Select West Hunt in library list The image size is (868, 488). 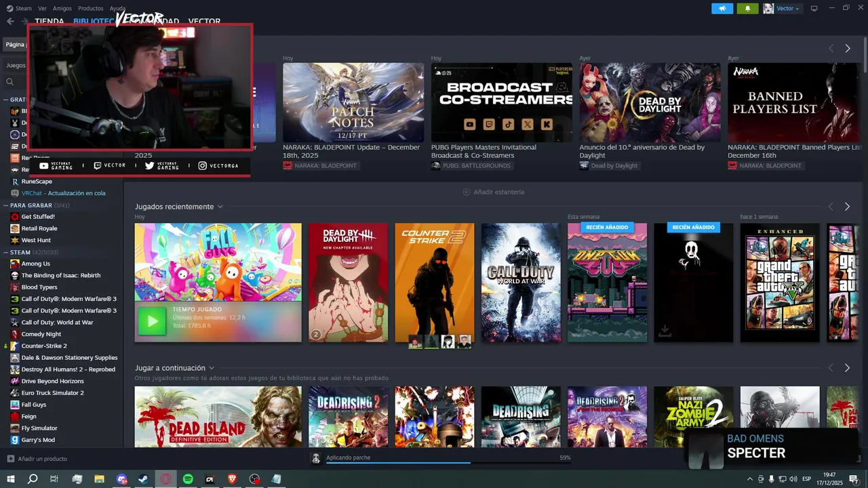36,240
